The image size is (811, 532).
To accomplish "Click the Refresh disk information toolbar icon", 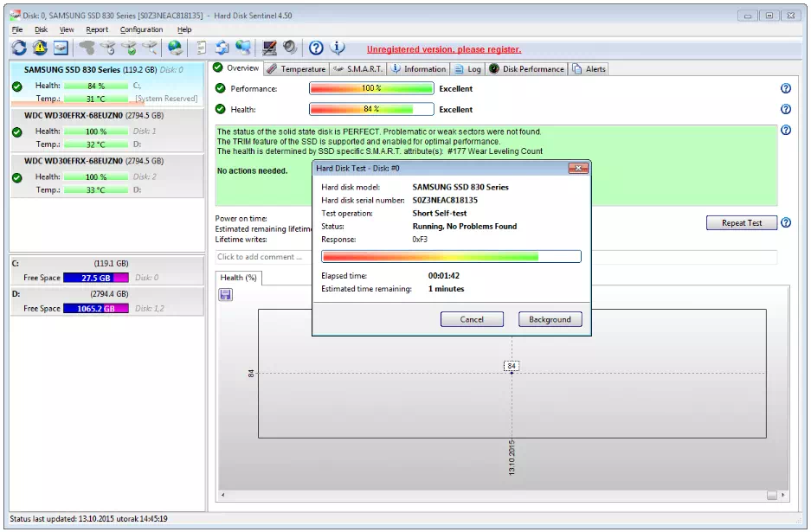I will click(x=19, y=48).
